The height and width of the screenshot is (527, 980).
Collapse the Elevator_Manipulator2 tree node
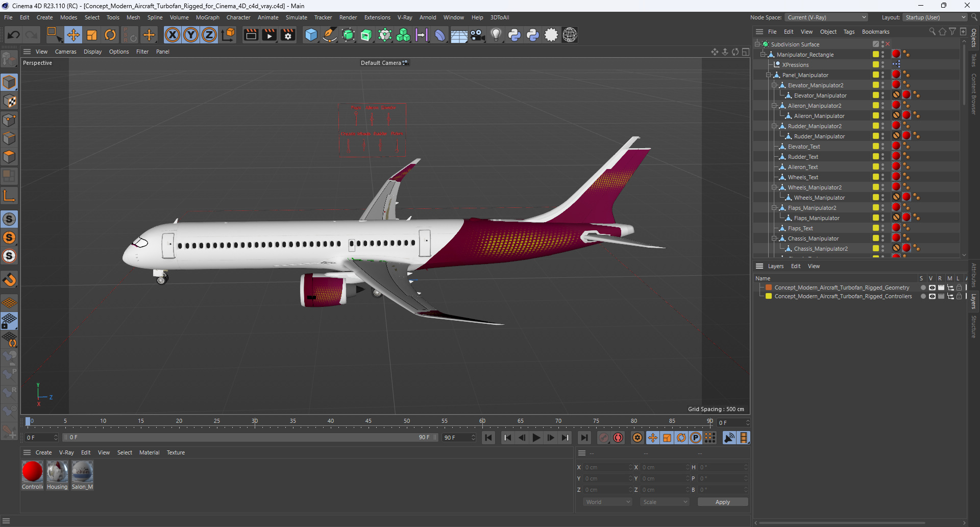pos(774,85)
